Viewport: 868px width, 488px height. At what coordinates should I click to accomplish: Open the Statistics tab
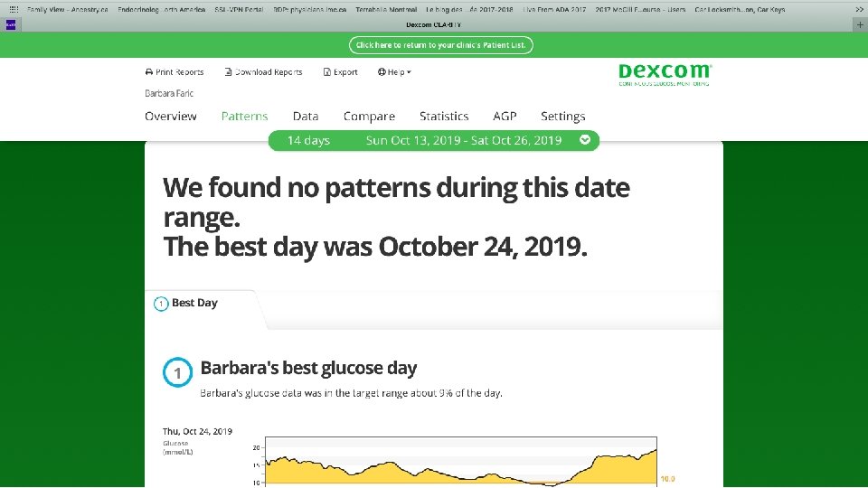coord(443,117)
